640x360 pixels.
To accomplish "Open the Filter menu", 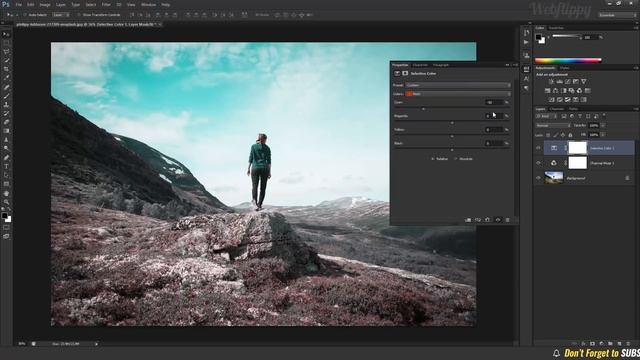I will (106, 4).
